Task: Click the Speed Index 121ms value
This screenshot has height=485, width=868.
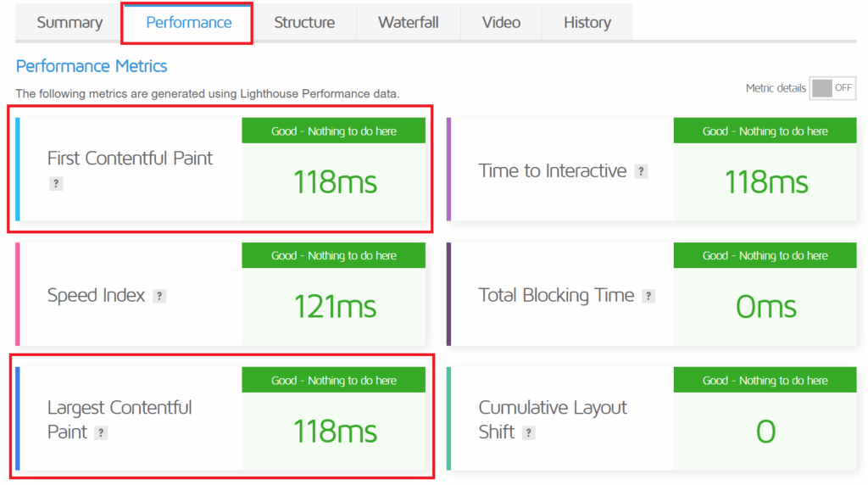Action: pos(335,307)
